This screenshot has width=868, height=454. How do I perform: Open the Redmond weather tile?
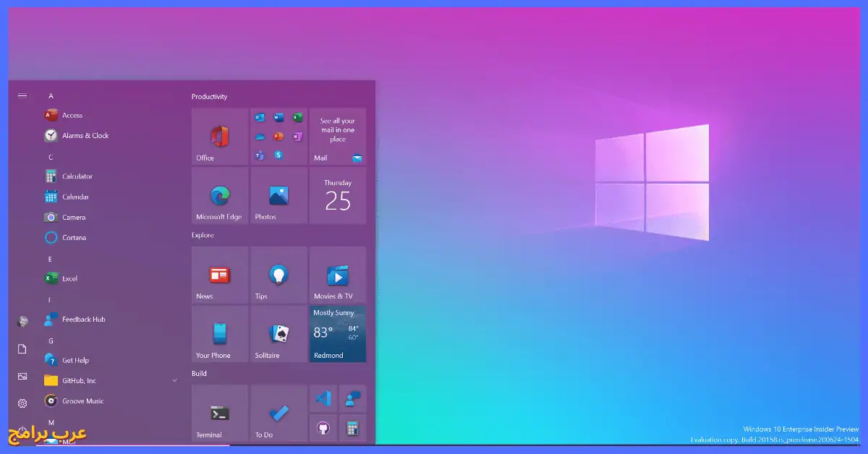[x=338, y=334]
